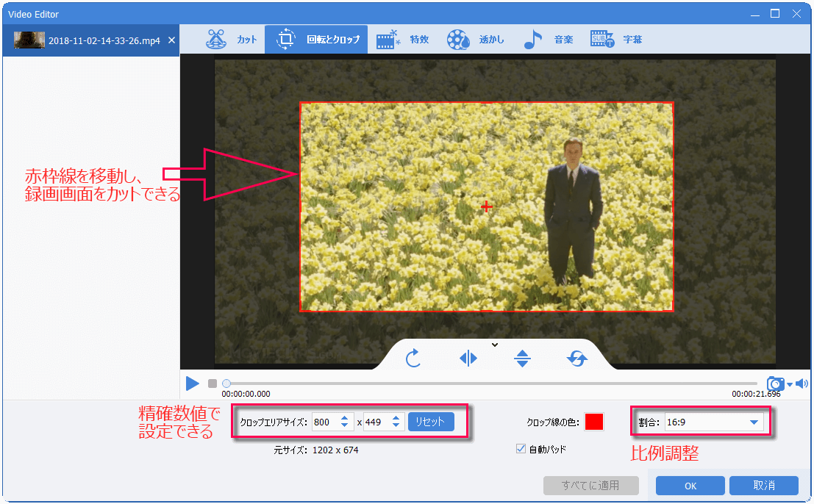
Task: Open the snapshot options dropdown arrow
Action: coord(790,384)
